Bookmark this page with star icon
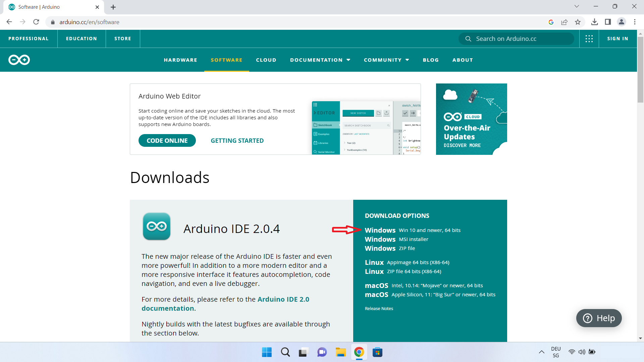The height and width of the screenshot is (362, 644). click(x=578, y=22)
